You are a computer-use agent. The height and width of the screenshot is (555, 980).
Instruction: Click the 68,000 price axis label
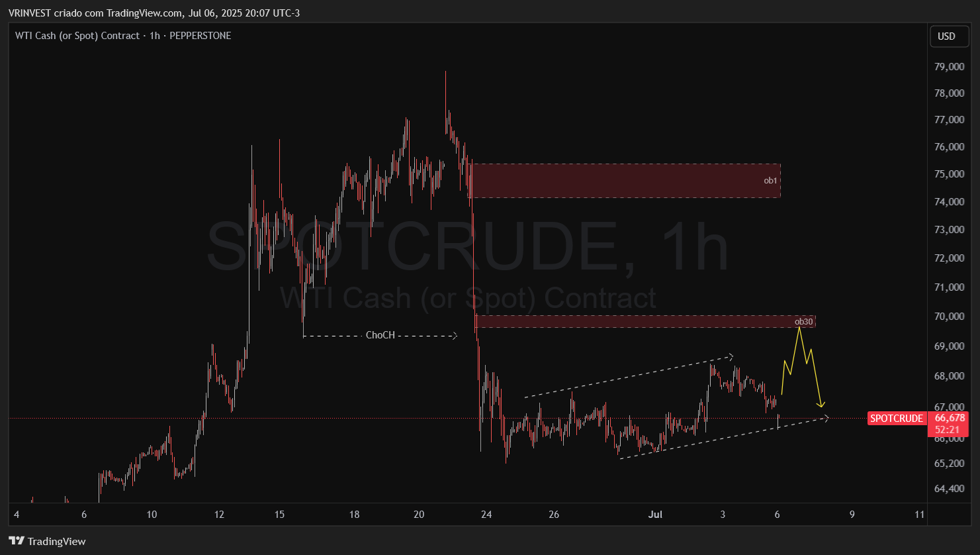949,376
